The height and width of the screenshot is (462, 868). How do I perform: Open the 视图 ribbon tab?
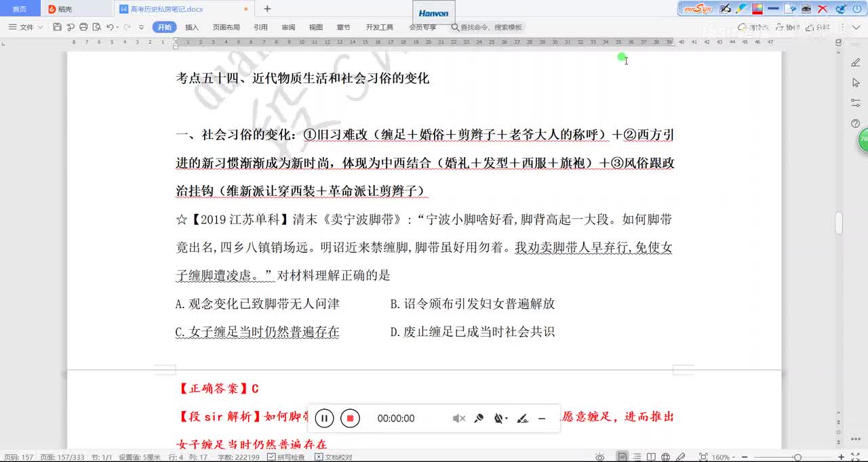tap(316, 27)
